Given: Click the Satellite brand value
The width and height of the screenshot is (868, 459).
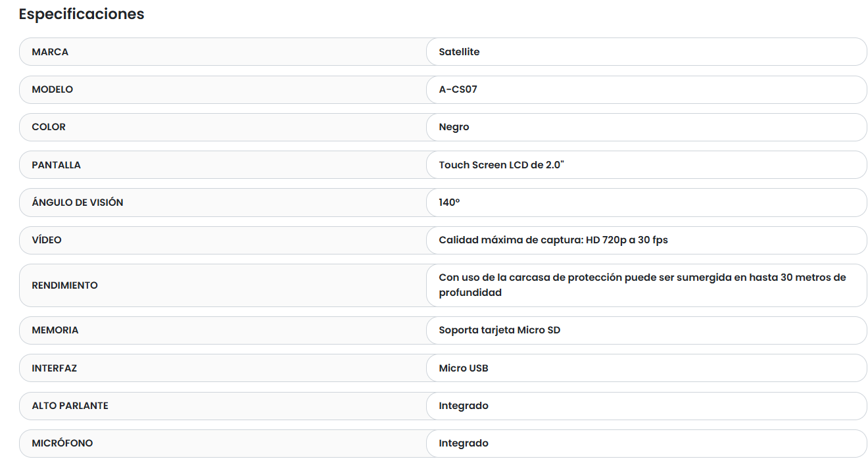Looking at the screenshot, I should [459, 52].
